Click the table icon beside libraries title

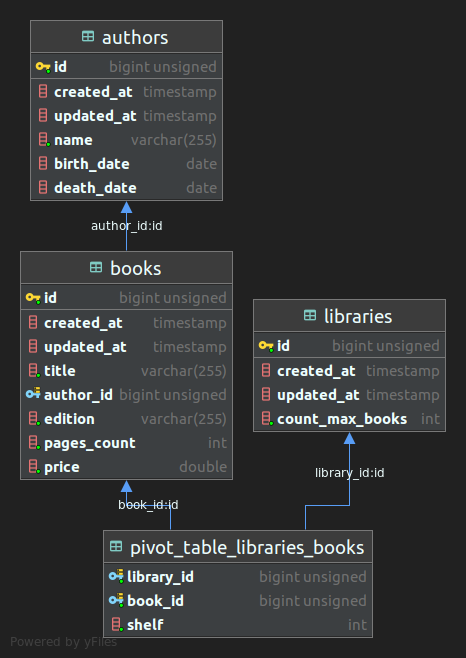[x=310, y=315]
